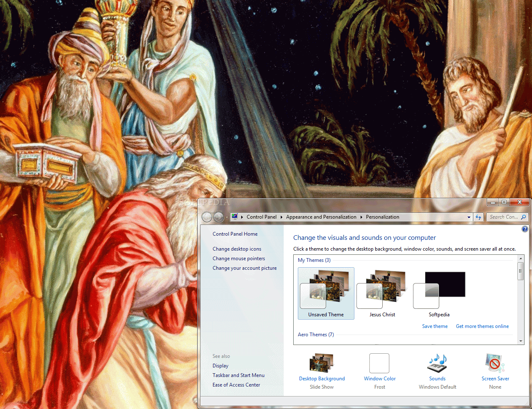Expand arrow after Appearance and Personalization breadcrumb

[361, 217]
